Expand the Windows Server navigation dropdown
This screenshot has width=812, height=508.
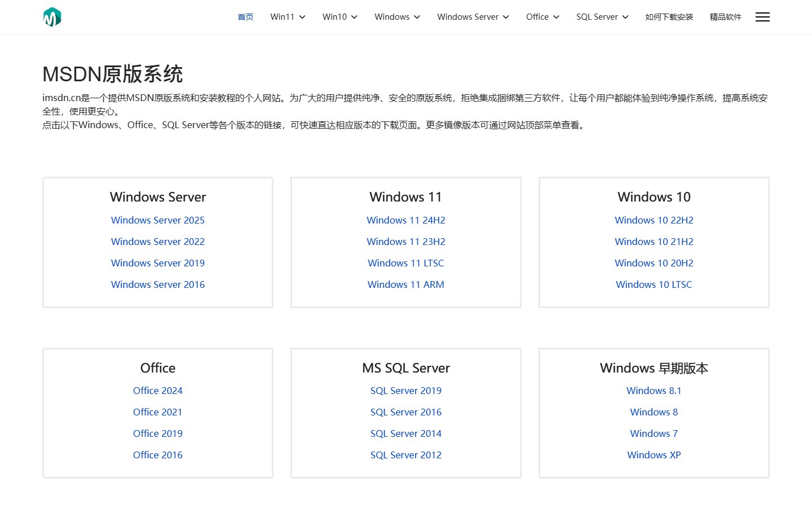click(x=473, y=17)
